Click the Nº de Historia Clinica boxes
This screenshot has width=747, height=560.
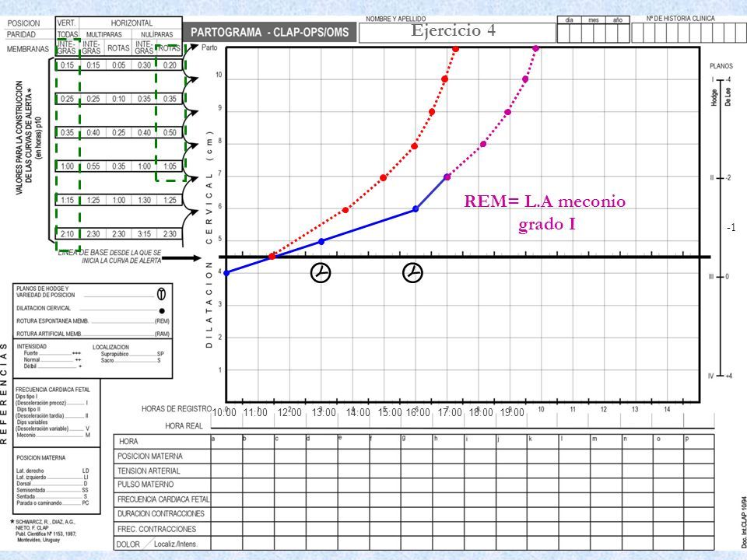(x=689, y=33)
